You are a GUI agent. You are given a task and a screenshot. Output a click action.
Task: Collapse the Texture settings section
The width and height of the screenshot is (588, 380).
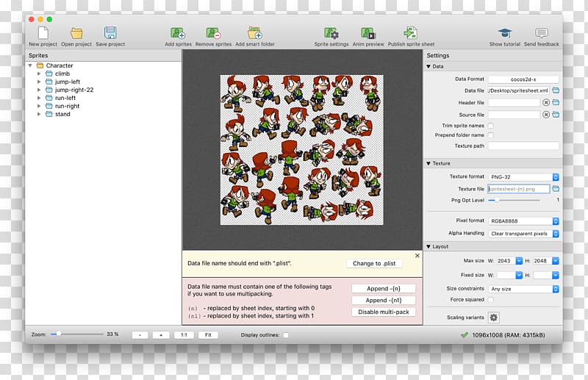[x=429, y=164]
